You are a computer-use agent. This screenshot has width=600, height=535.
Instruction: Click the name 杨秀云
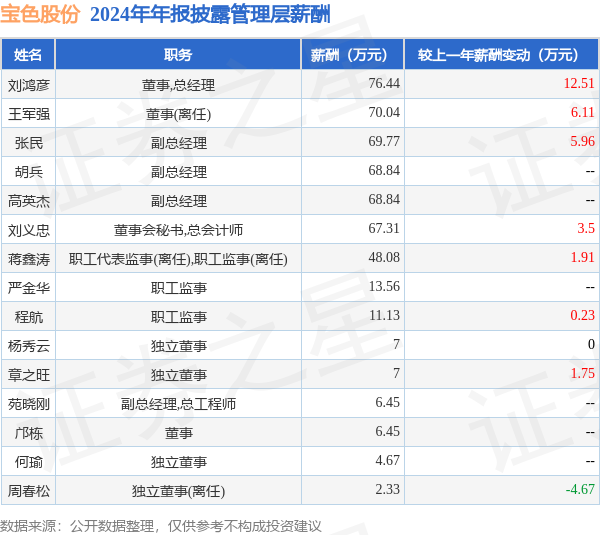pyautogui.click(x=29, y=346)
